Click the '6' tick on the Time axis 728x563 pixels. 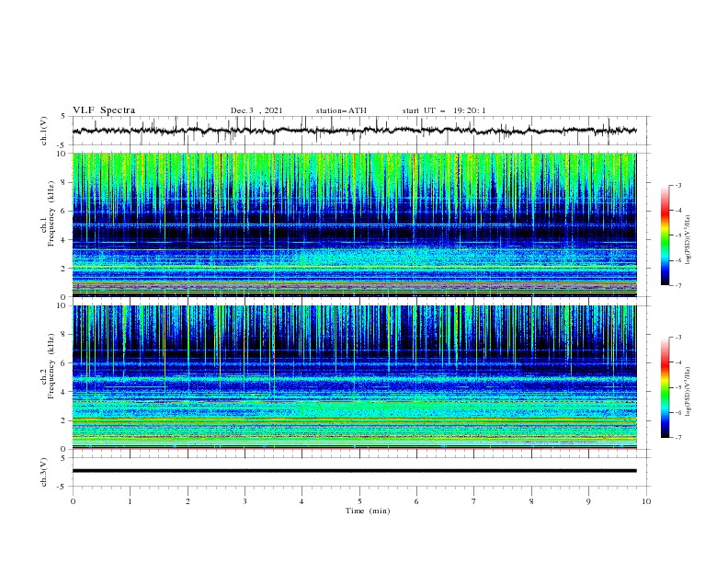point(416,502)
